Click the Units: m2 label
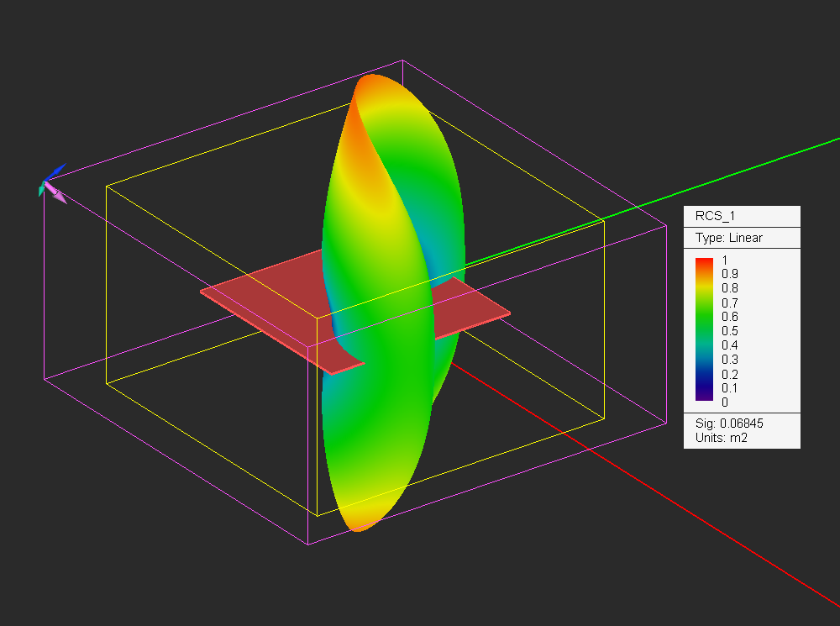Viewport: 840px width, 626px height. tap(721, 438)
